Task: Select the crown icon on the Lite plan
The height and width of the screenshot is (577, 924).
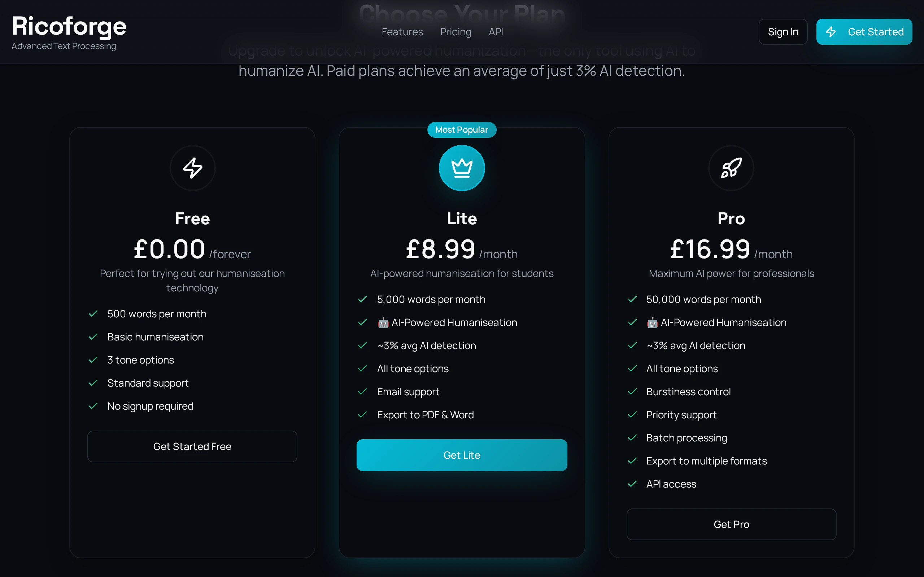Action: 462,168
